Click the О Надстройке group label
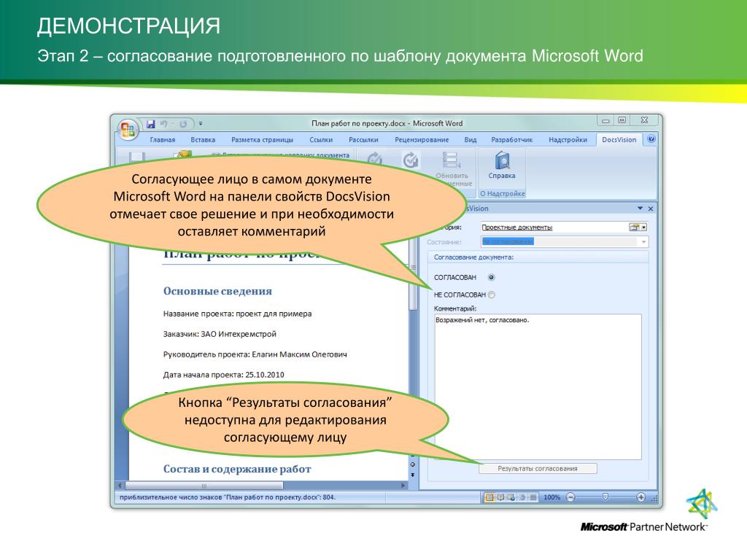Viewport: 747px width, 560px height. [x=502, y=194]
